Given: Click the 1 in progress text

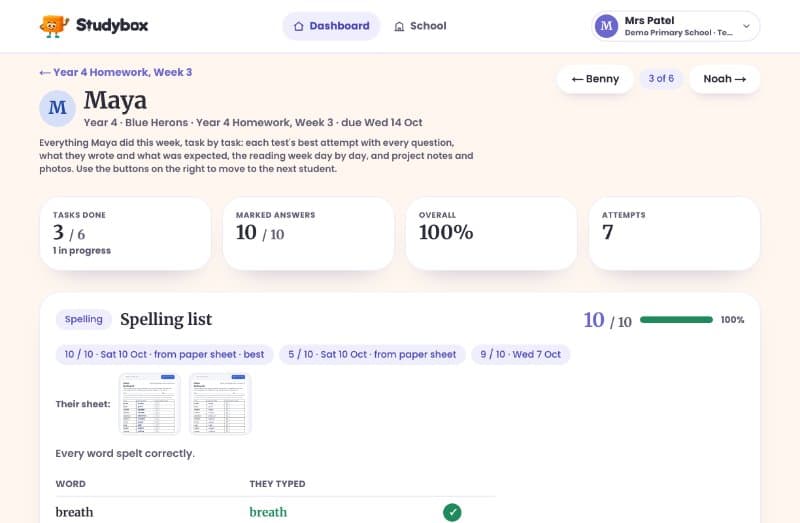Looking at the screenshot, I should pyautogui.click(x=82, y=251).
